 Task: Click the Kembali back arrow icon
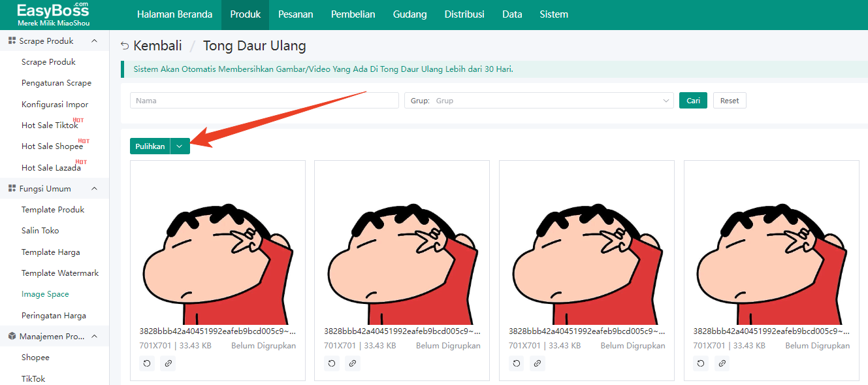(x=125, y=46)
